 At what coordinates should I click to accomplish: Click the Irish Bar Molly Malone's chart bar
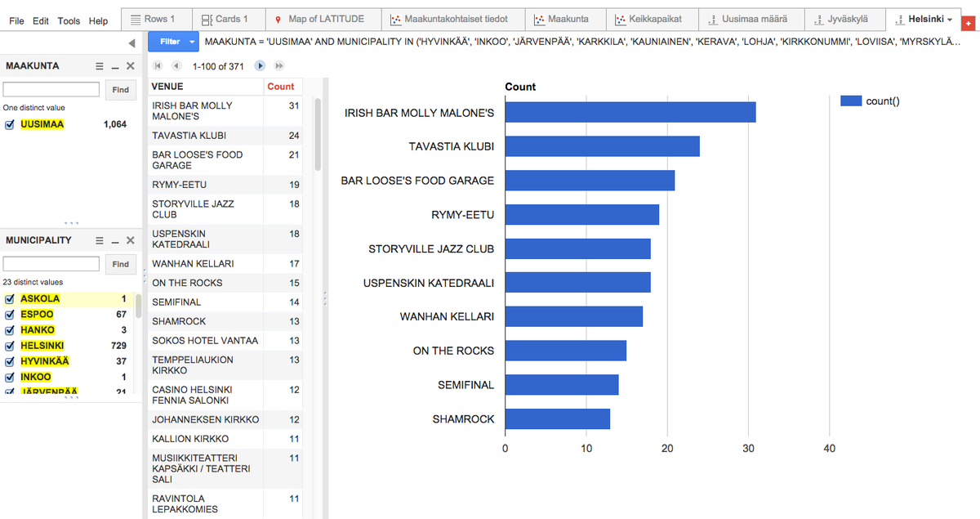point(630,112)
